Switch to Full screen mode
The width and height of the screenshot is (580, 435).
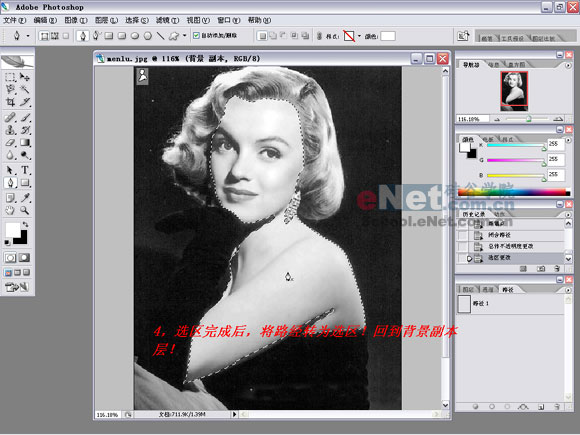pyautogui.click(x=26, y=273)
